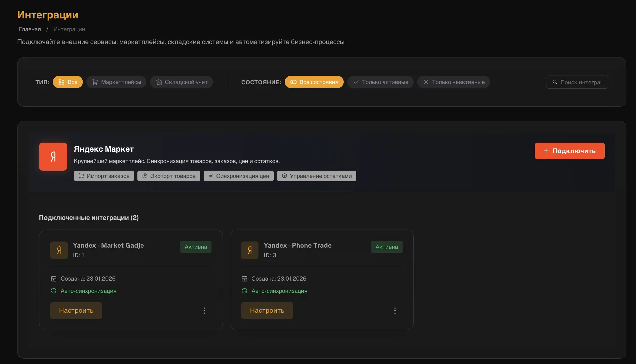636x364 pixels.
Task: Click the search magnifier icon
Action: [x=555, y=82]
